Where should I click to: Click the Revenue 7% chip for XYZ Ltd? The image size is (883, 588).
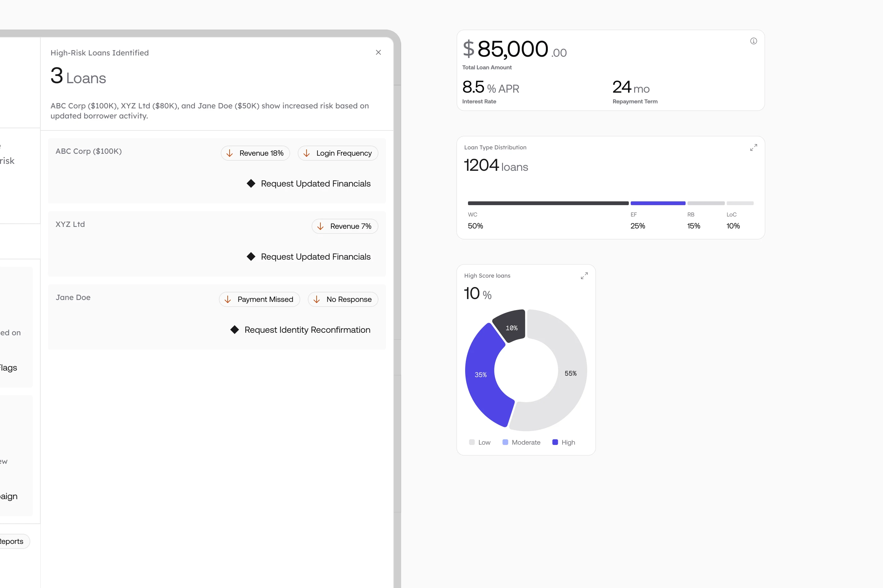[344, 227]
